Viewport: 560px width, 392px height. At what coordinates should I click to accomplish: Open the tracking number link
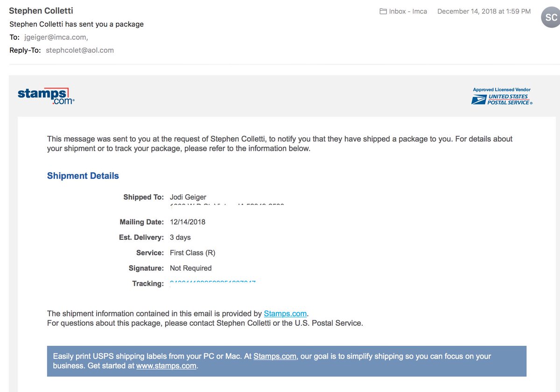click(x=213, y=283)
